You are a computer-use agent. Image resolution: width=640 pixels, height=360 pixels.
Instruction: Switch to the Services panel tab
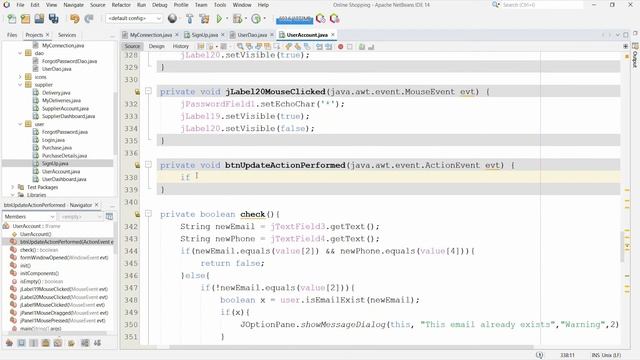[67, 35]
